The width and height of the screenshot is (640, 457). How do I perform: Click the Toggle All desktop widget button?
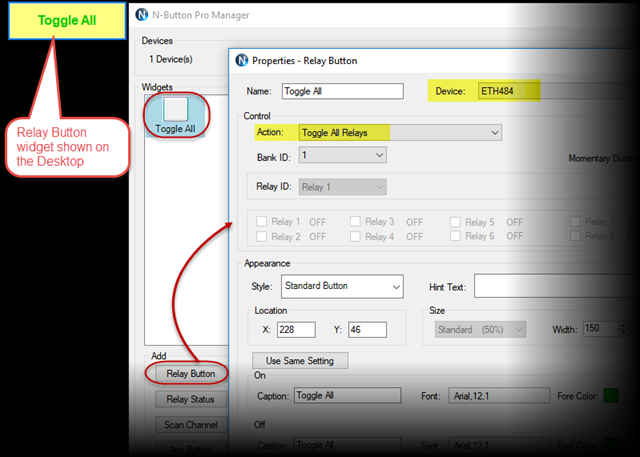tap(67, 20)
